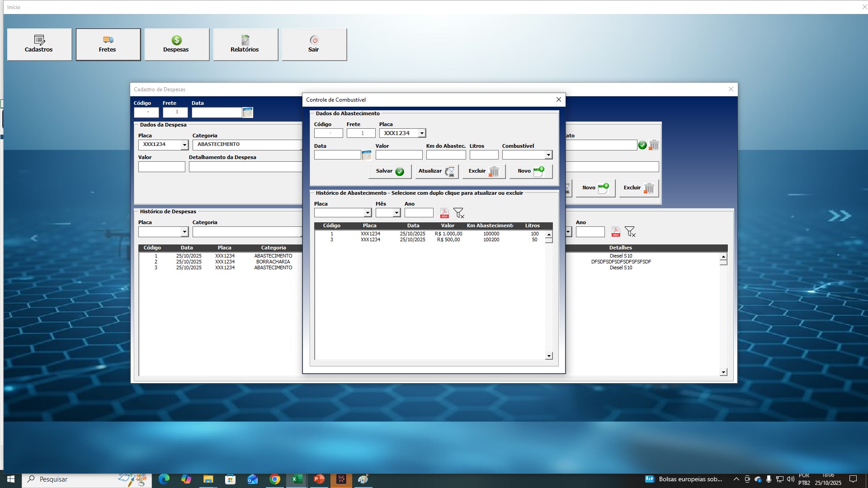Open the Fretes menu button
Viewport: 868px width, 488px height.
pos(108,44)
